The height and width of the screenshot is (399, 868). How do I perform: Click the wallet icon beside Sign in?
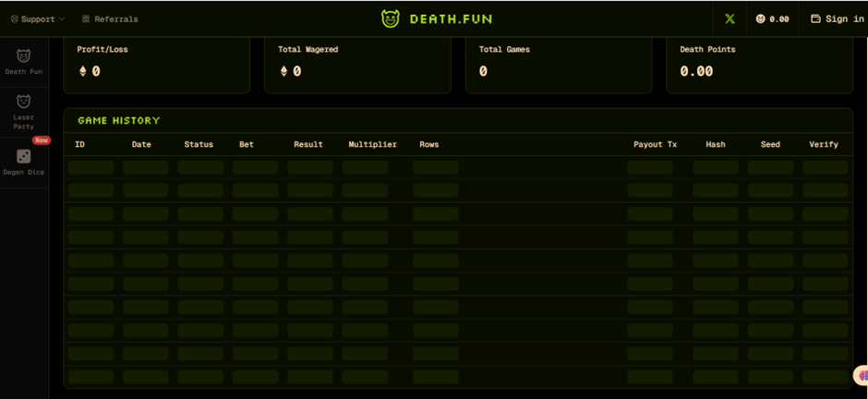(x=815, y=18)
